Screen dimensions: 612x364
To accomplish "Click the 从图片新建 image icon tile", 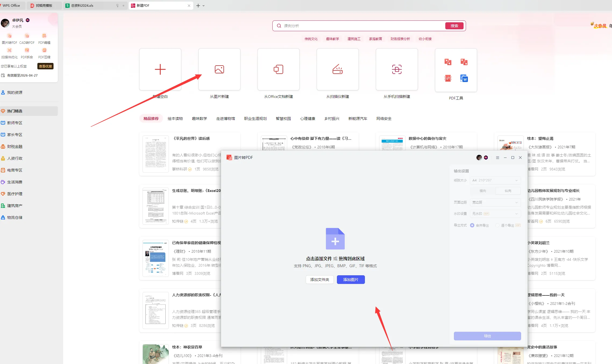I will [219, 69].
